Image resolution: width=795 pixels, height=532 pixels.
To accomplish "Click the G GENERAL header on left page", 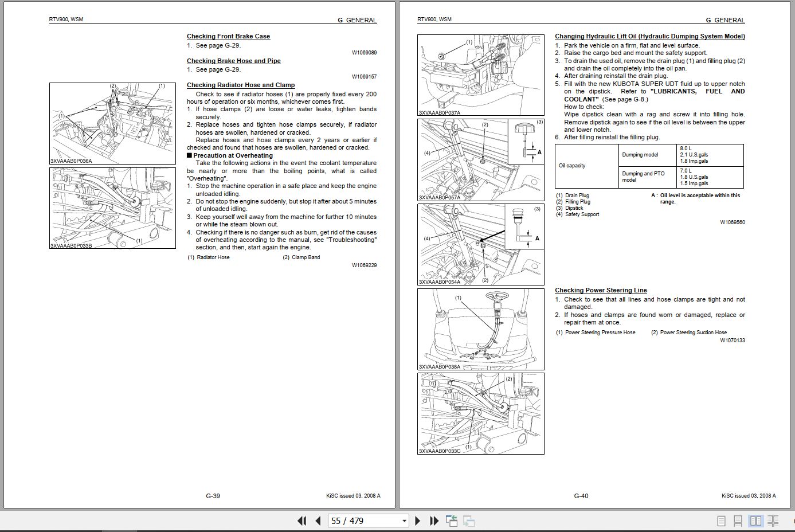I will coord(357,20).
